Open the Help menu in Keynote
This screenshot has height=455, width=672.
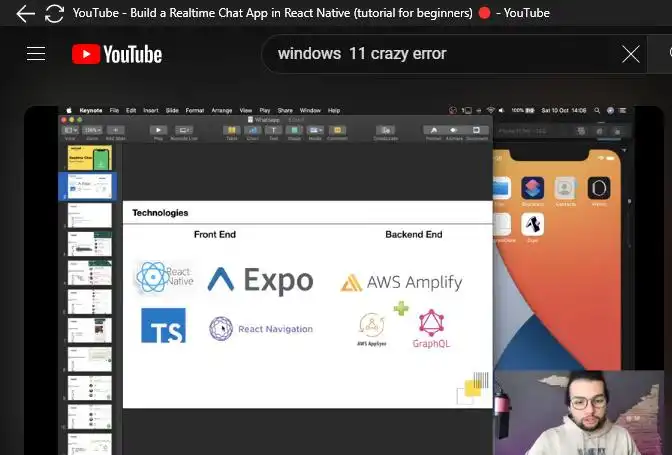pos(334,111)
